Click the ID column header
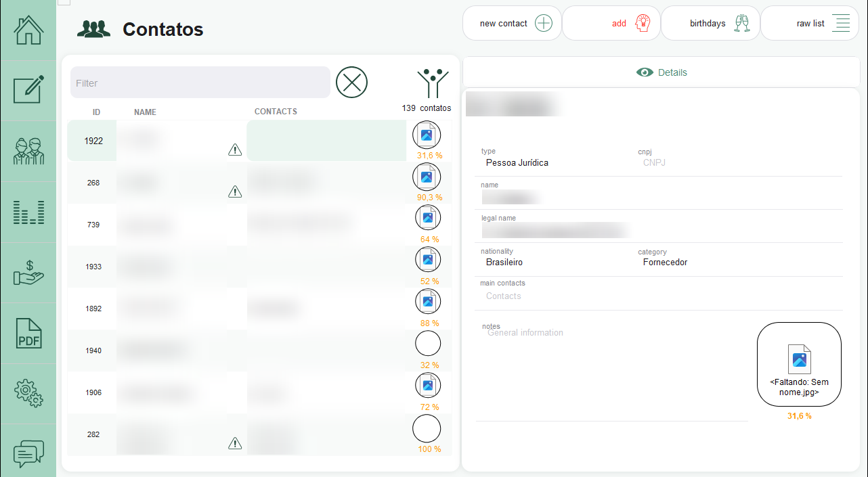The width and height of the screenshot is (868, 477). point(97,112)
